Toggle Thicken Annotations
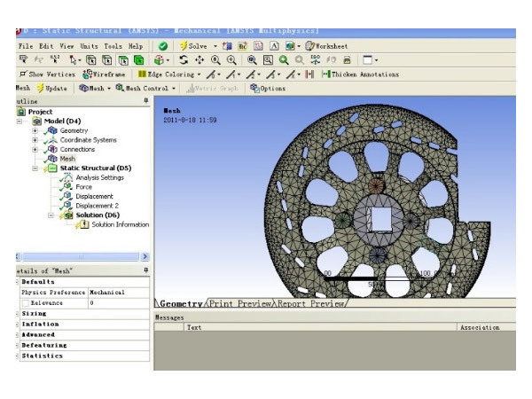 360,74
